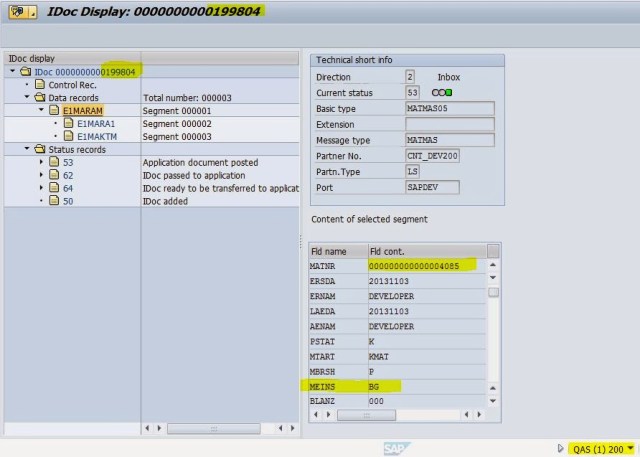Viewport: 640px width, 457px height.
Task: Open the QAS (1) 200 system dropdown
Action: [629, 448]
